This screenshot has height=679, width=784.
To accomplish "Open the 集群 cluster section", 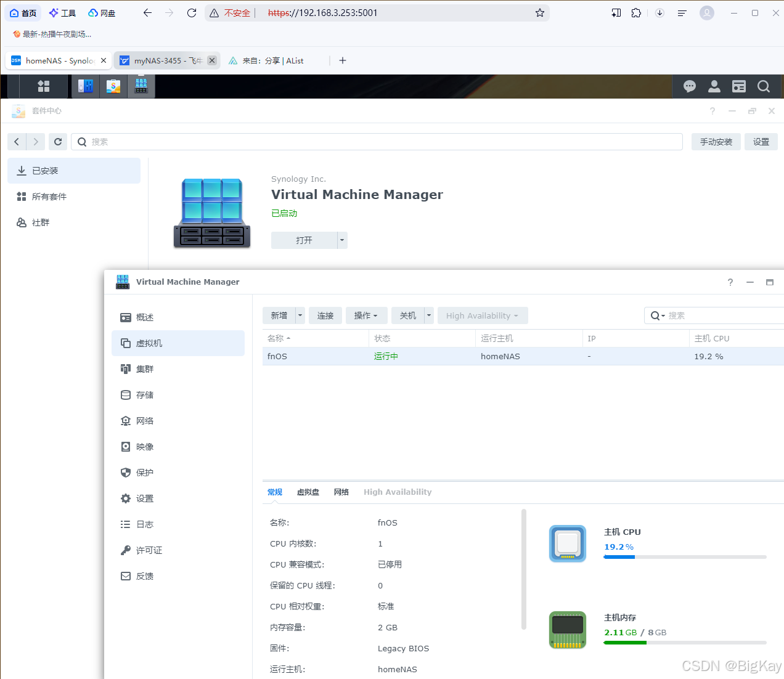I will 178,369.
